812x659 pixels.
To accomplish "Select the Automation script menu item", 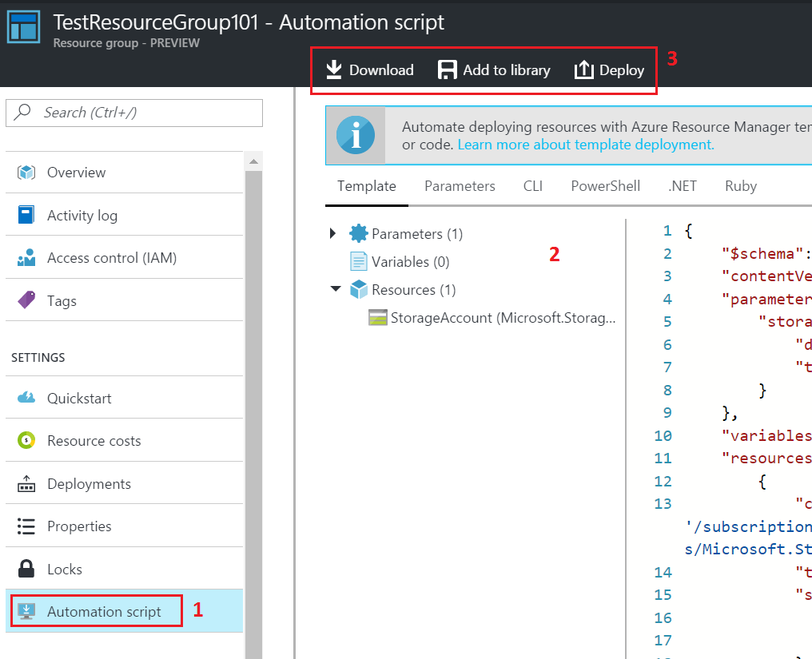I will (125, 611).
